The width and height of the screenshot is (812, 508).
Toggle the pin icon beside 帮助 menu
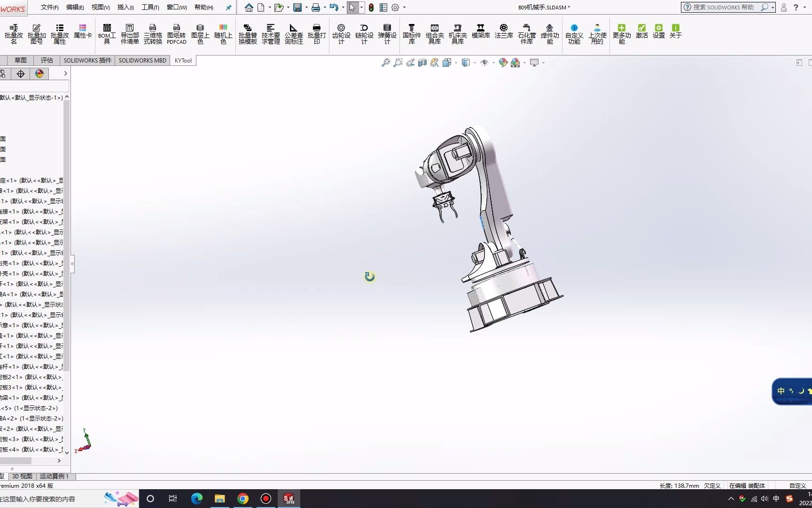point(228,8)
